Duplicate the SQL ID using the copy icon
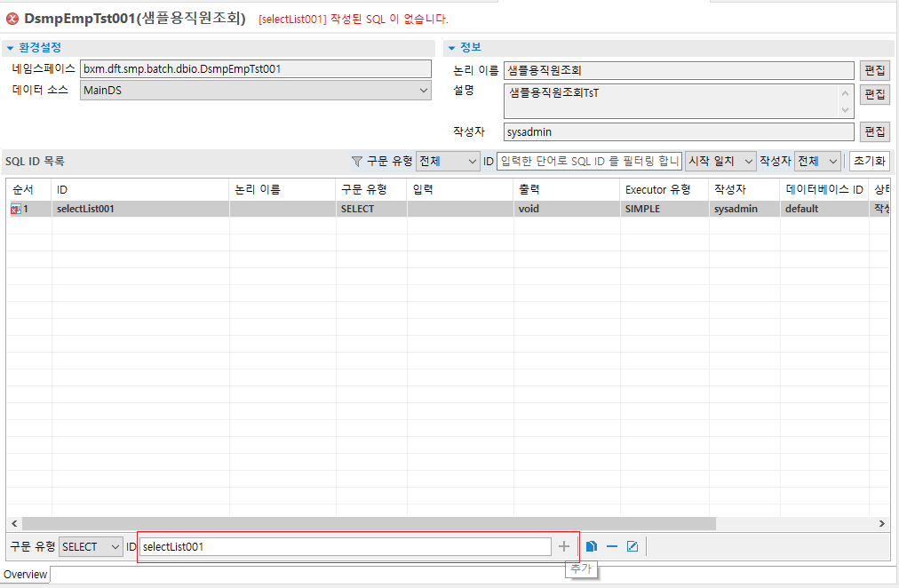The height and width of the screenshot is (588, 899). point(591,546)
